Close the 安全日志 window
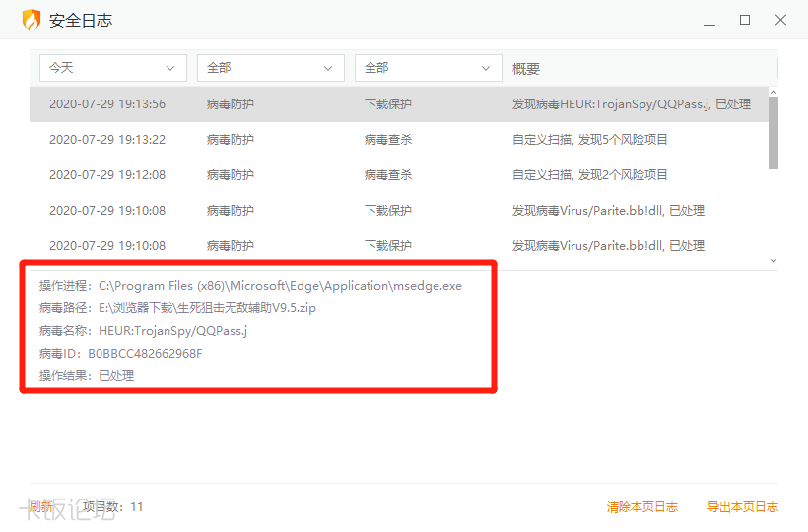This screenshot has height=532, width=808. (780, 20)
